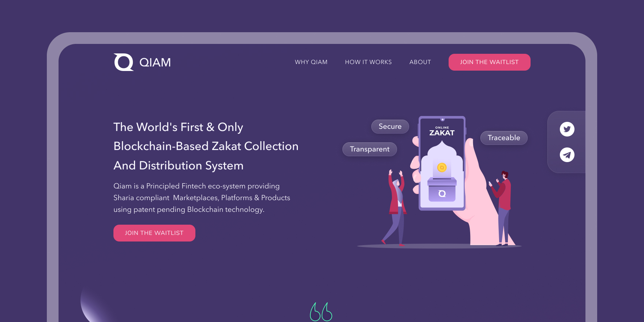Select the Secure tag pill
644x322 pixels.
pyautogui.click(x=390, y=127)
